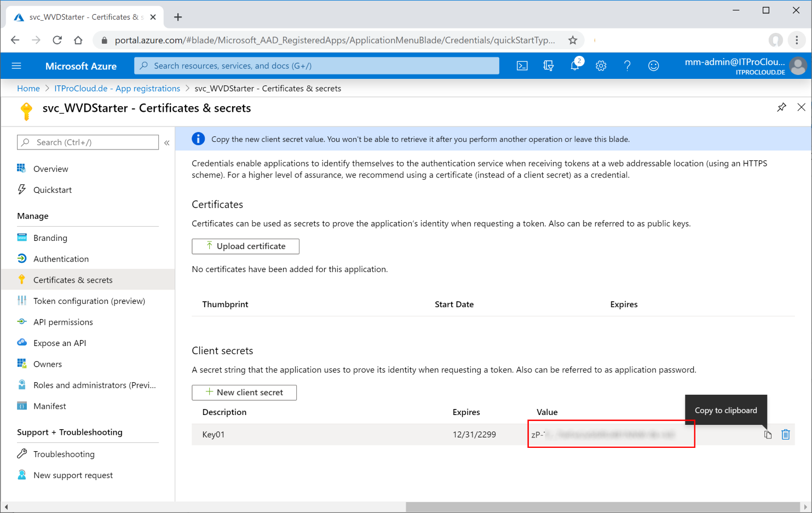812x513 pixels.
Task: Open the notifications bell
Action: tap(575, 66)
